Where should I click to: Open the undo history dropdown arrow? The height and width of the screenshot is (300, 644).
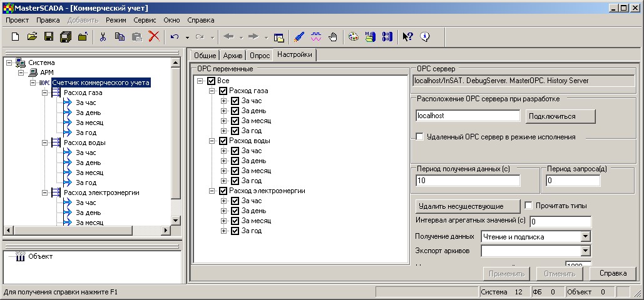pyautogui.click(x=187, y=37)
